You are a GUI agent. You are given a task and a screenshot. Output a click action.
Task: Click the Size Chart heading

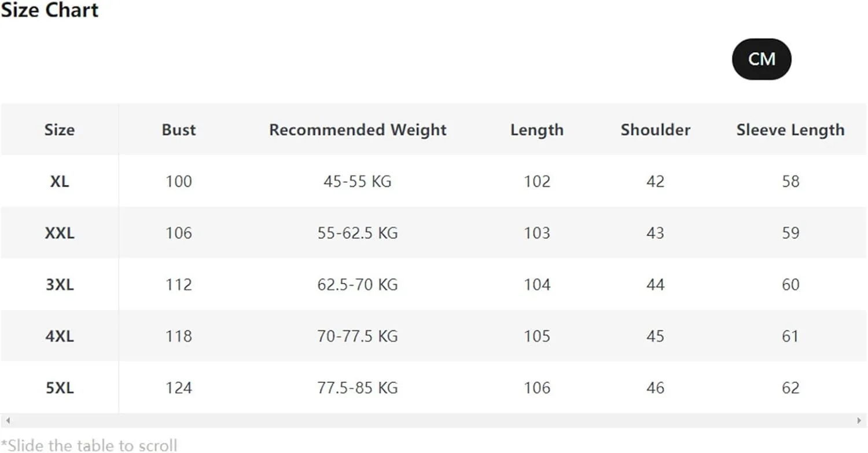click(x=50, y=10)
